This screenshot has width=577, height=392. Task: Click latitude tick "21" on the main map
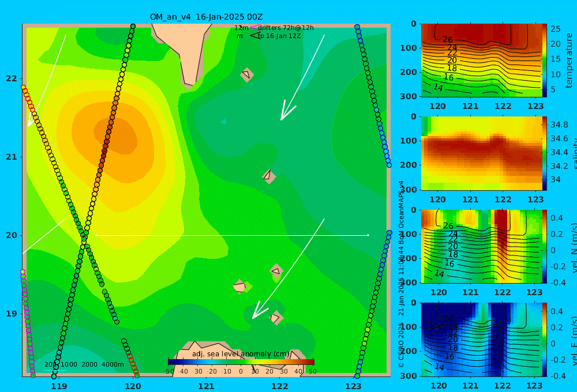point(12,157)
